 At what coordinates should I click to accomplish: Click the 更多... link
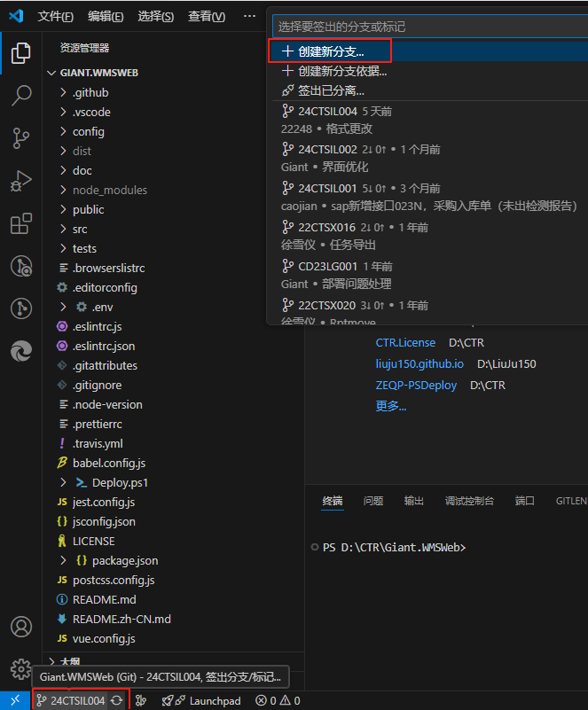pos(391,406)
